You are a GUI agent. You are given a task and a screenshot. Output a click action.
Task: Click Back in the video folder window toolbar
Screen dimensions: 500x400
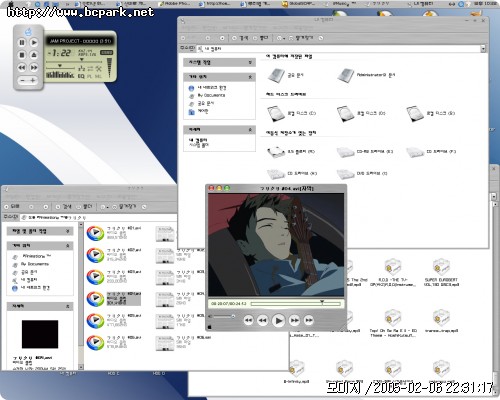pos(12,207)
